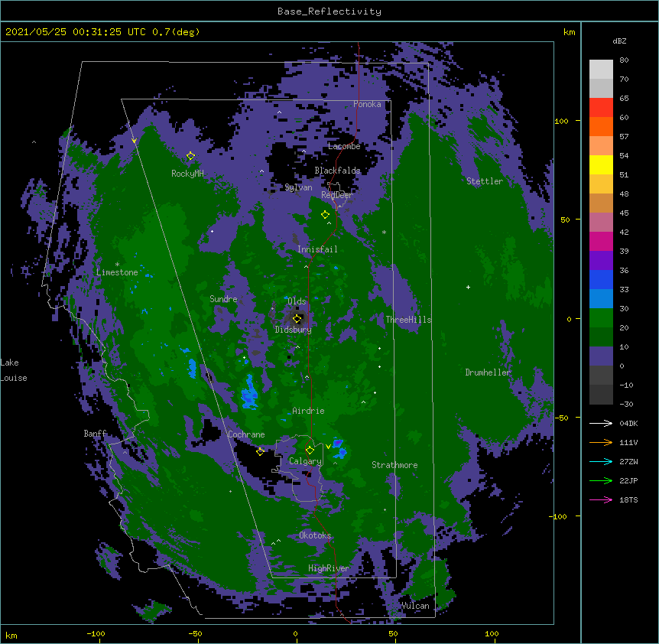Click the green 22JP arrow in legend

[601, 480]
